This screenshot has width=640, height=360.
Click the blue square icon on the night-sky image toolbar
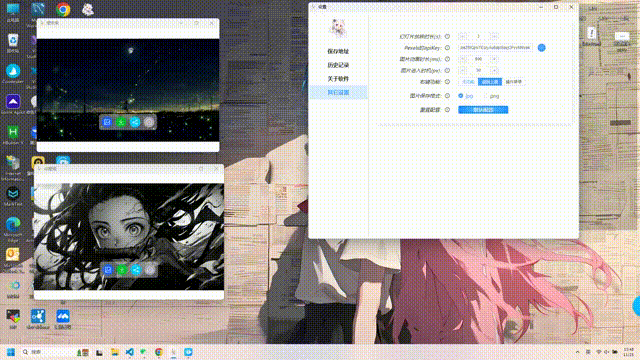coord(107,122)
